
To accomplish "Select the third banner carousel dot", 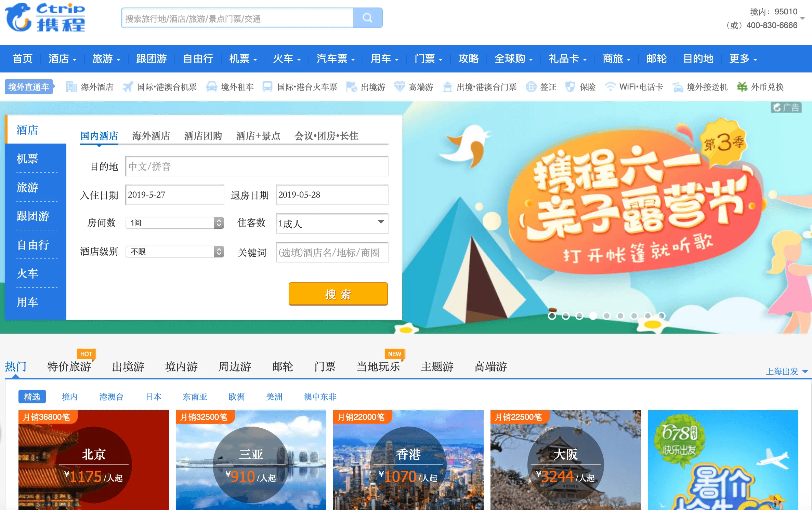I will [579, 316].
